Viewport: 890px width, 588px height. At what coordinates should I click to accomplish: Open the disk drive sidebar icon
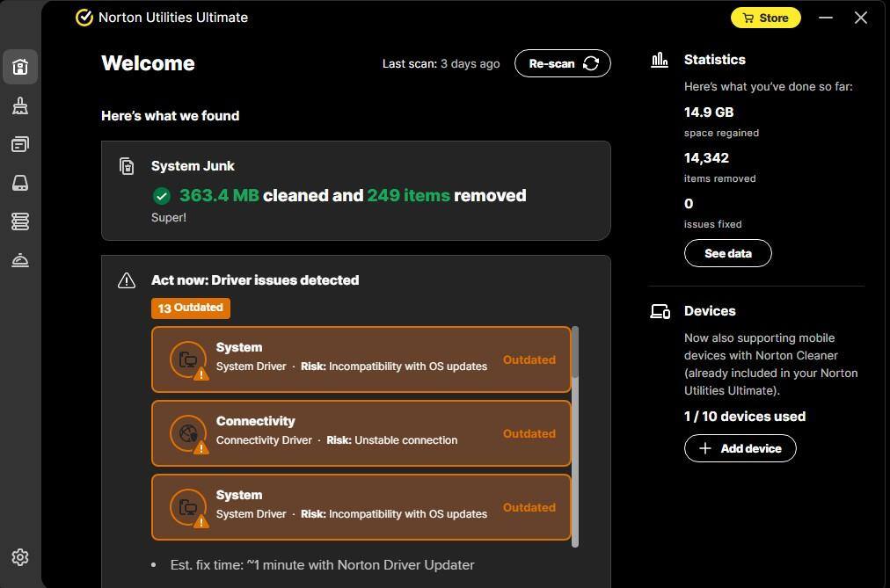point(20,183)
